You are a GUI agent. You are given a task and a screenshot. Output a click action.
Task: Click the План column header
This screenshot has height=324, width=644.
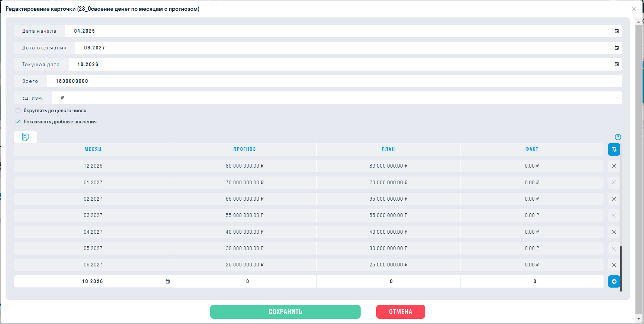coord(388,149)
